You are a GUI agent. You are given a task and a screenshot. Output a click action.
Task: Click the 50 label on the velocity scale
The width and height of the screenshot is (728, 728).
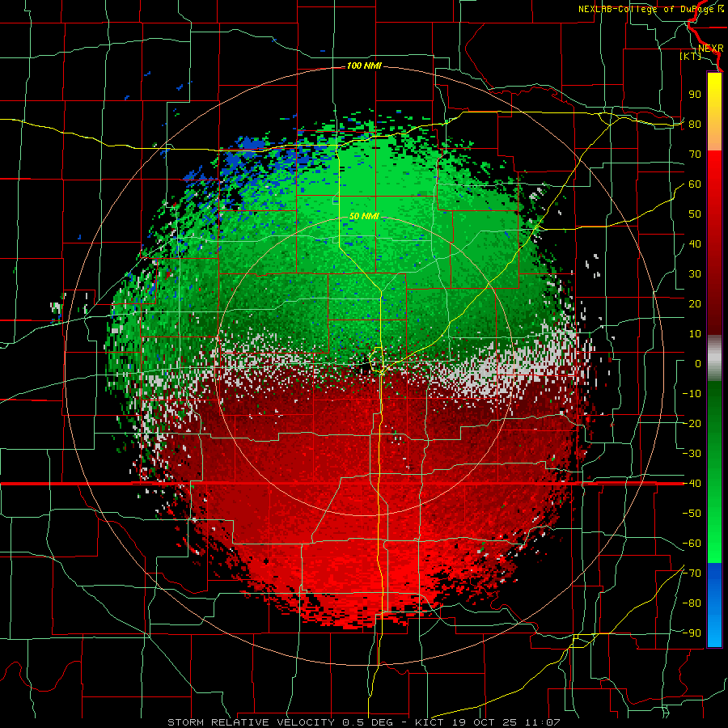(695, 214)
